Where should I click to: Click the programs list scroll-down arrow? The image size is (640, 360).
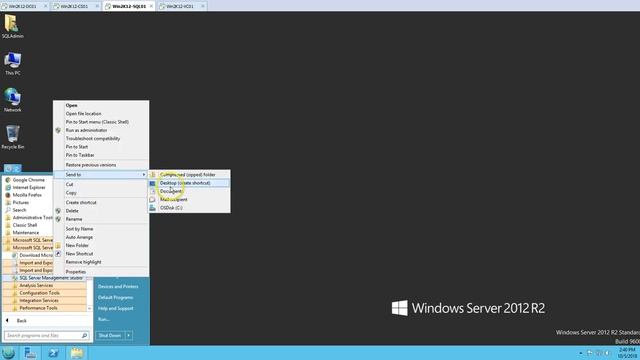(89, 309)
